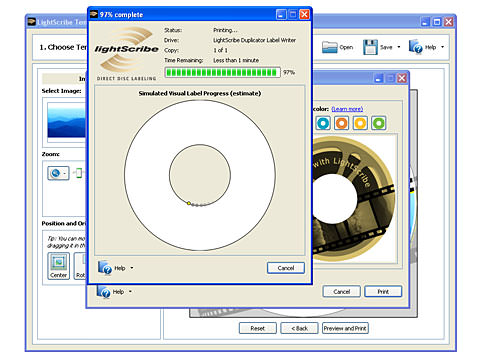Click the Help icon in progress dialog
Viewport: 480px width, 360px height.
[x=105, y=268]
